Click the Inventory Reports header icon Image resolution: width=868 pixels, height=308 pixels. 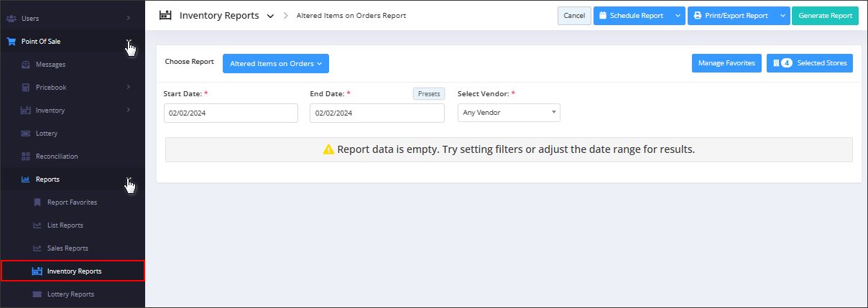[165, 15]
